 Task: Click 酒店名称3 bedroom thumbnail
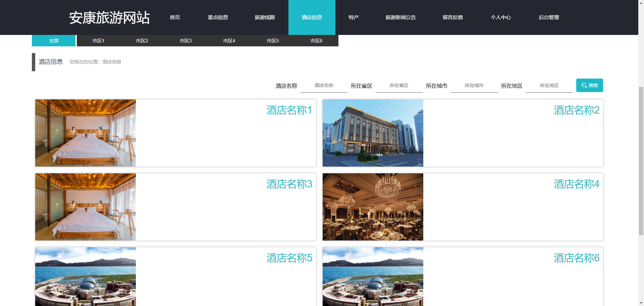click(x=86, y=207)
